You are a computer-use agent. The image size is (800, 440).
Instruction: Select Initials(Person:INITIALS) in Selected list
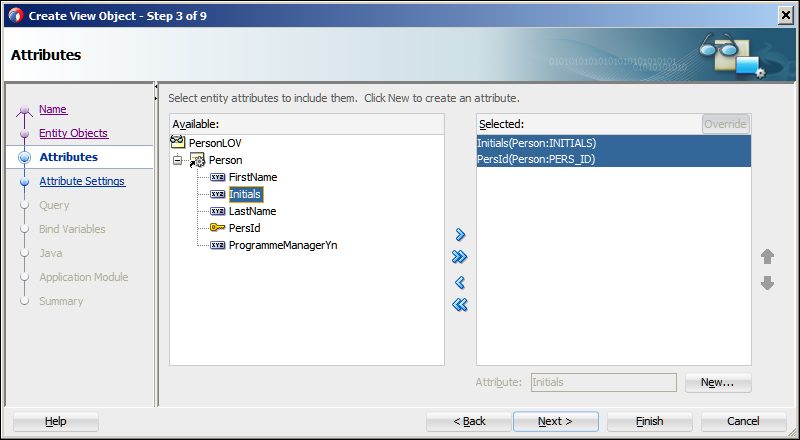point(614,143)
